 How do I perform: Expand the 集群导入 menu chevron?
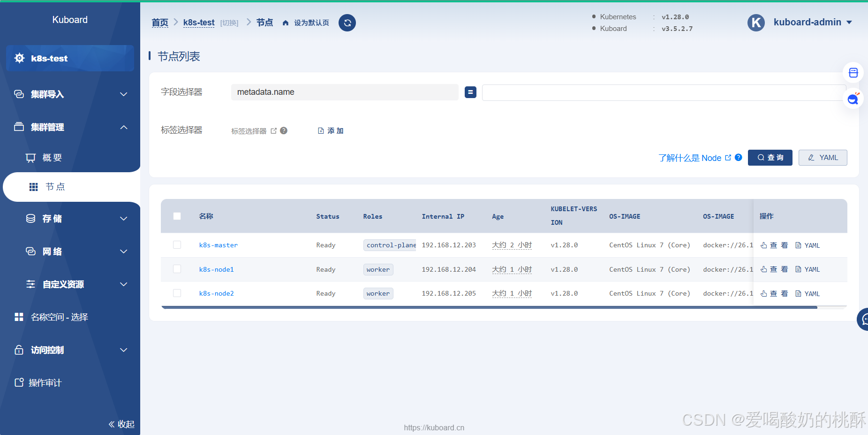pos(124,94)
